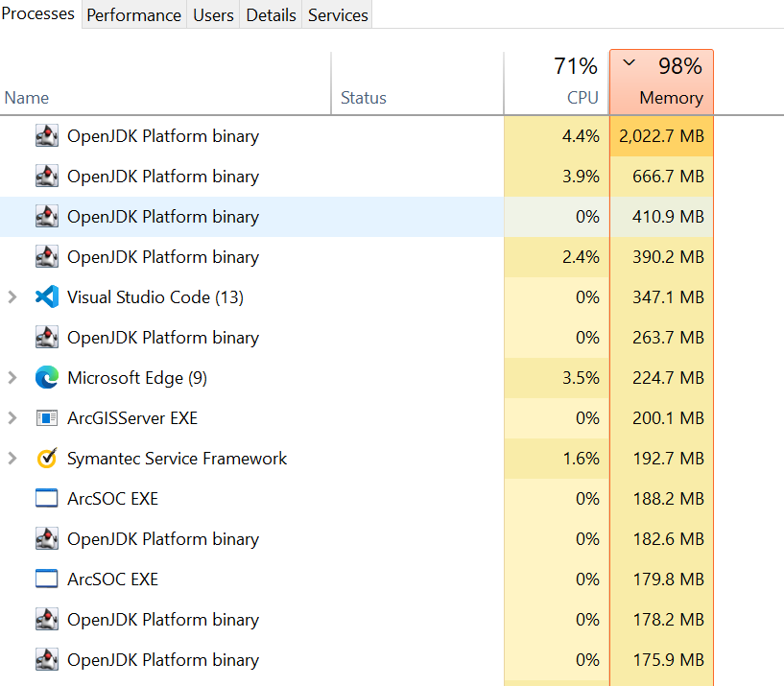Viewport: 784px width, 686px height.
Task: Click icon of ArcSOC EXE using 179.8 MB
Action: tap(47, 579)
